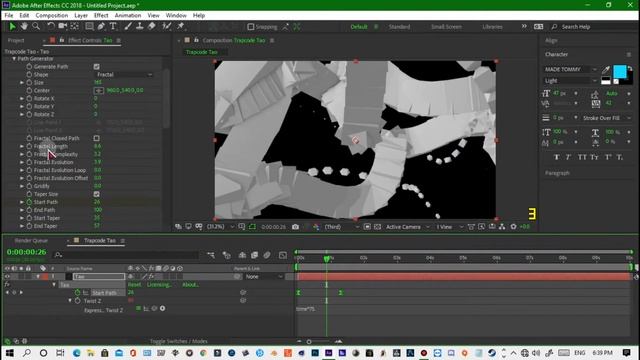Viewport: 640px width, 360px height.
Task: Toggle the Generate Path checkbox
Action: (97, 67)
